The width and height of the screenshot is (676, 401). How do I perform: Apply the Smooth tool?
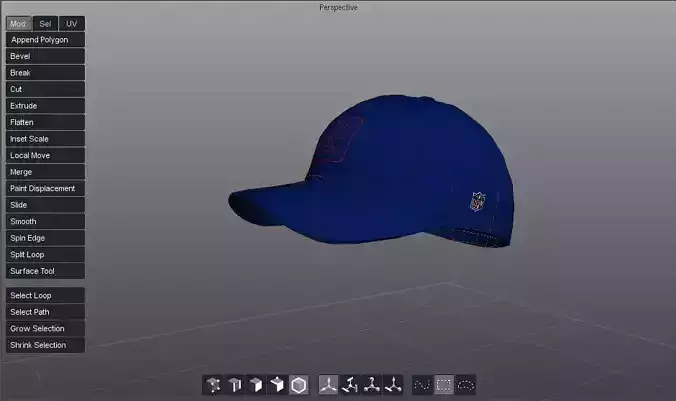pyautogui.click(x=45, y=222)
